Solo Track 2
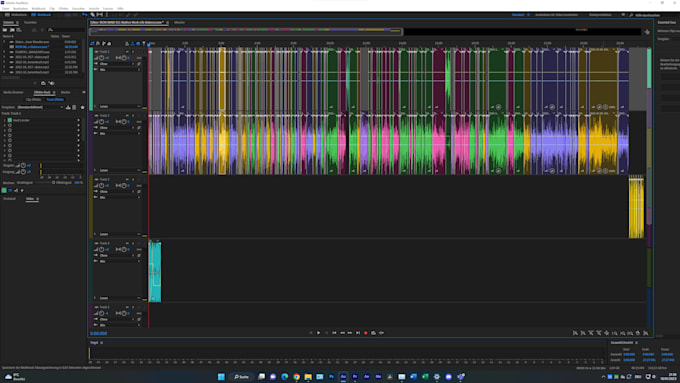 pos(133,115)
